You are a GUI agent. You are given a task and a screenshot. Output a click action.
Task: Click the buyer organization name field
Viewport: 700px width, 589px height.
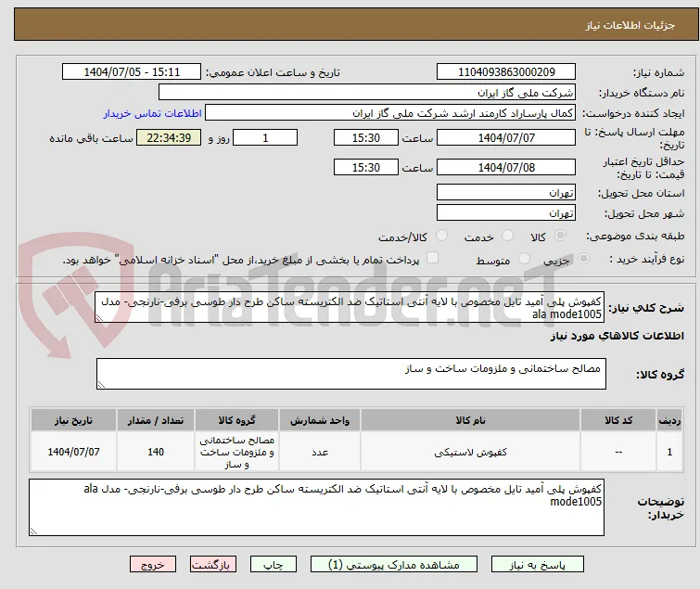tap(367, 93)
